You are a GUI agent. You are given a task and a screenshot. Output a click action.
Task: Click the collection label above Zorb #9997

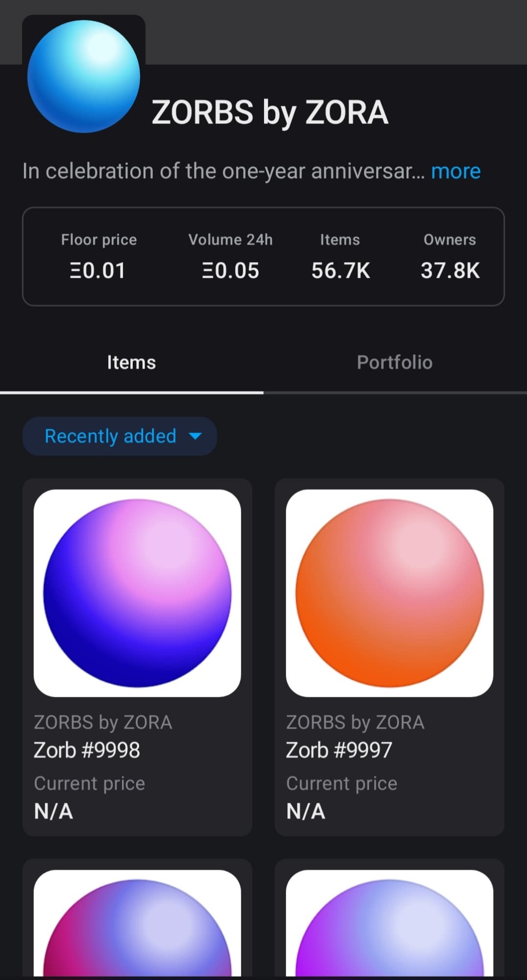355,723
